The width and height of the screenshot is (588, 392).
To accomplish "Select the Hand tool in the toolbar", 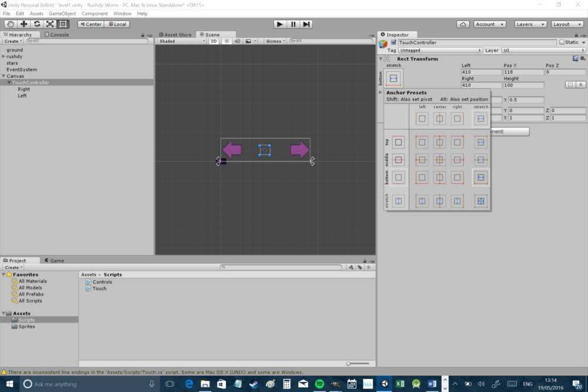I will click(10, 24).
